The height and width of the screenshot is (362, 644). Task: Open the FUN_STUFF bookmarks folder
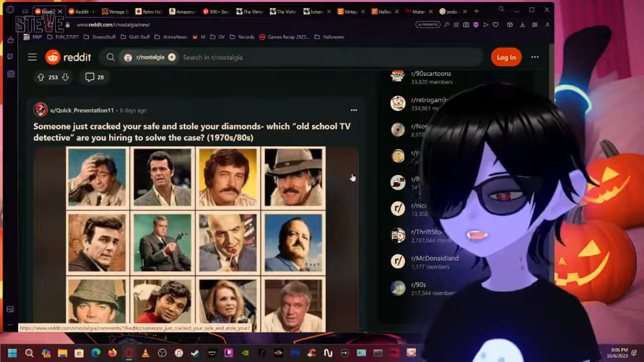click(63, 37)
